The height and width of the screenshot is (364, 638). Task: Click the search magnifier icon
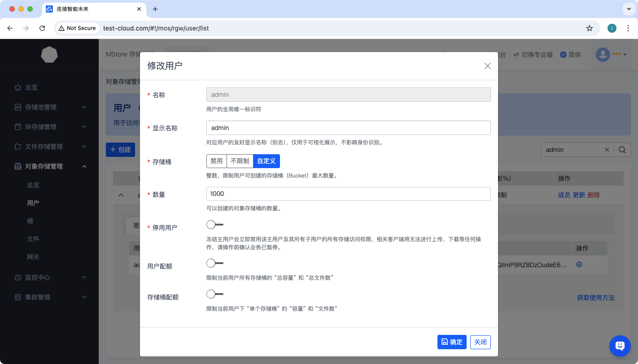(622, 150)
